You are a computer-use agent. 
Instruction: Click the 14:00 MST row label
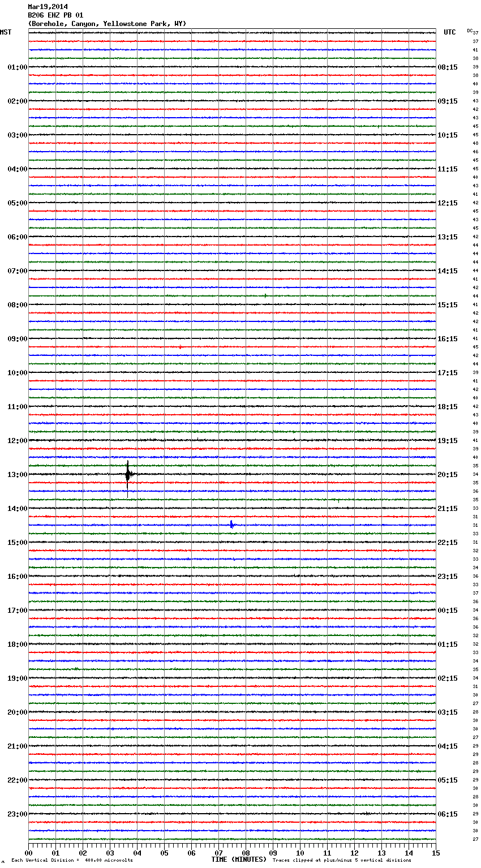point(17,509)
